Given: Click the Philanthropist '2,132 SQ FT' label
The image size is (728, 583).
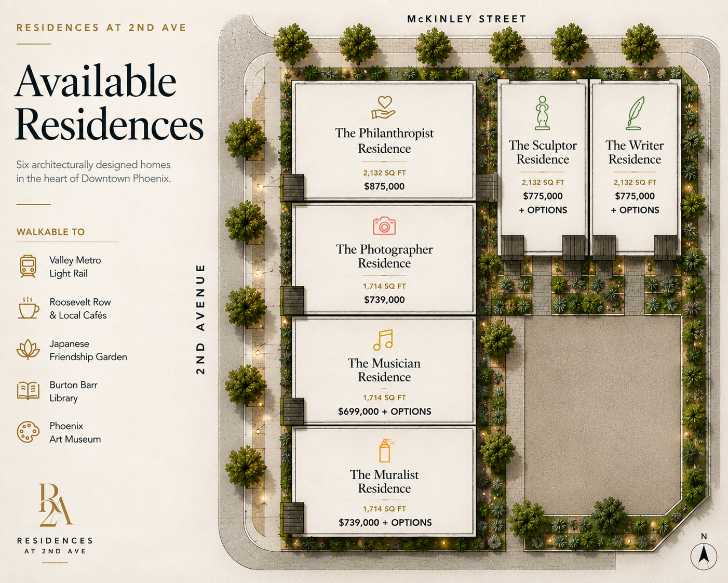Looking at the screenshot, I should 384,173.
